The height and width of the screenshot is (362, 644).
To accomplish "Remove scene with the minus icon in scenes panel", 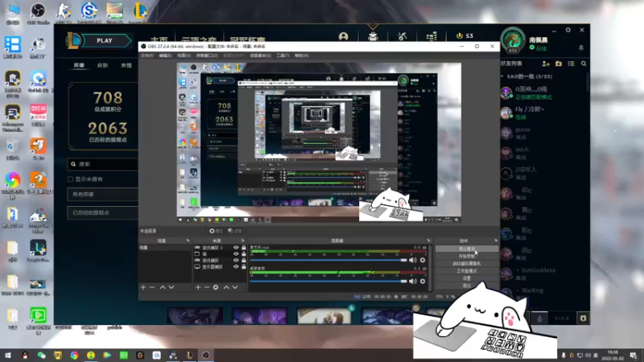I will [x=152, y=287].
